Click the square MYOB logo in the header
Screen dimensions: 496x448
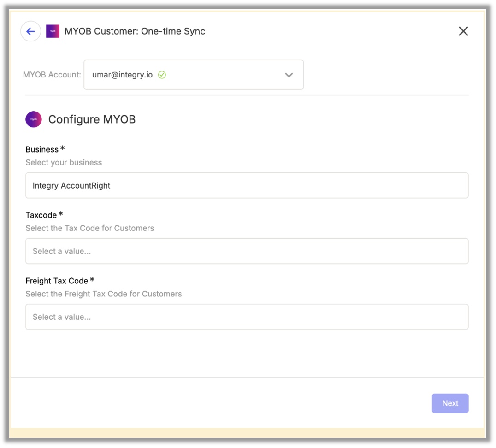(53, 31)
